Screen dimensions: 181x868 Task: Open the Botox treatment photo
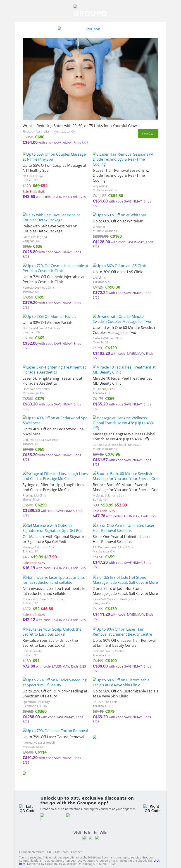coord(90,79)
